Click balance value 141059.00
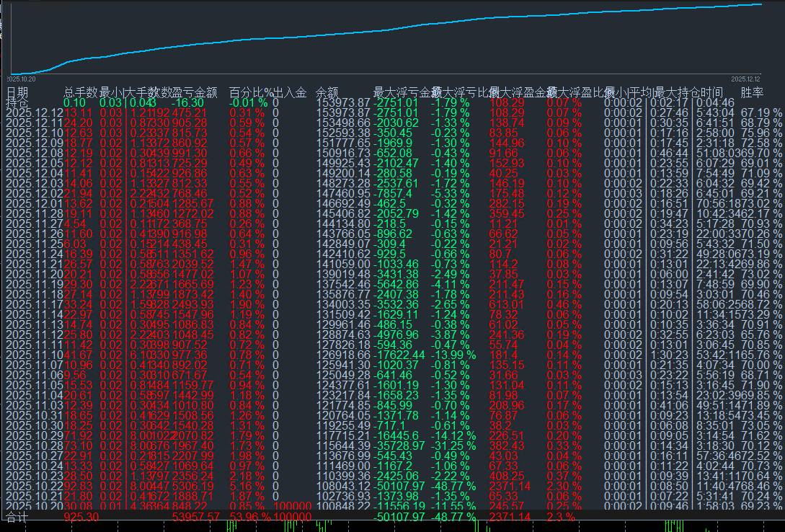Viewport: 785px width, 532px height. point(343,265)
